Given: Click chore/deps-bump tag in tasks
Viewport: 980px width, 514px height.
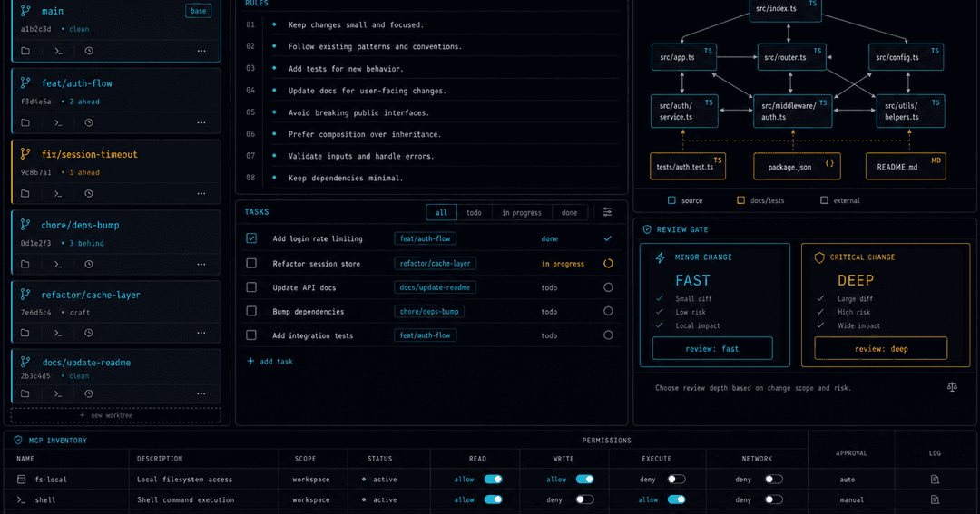Looking at the screenshot, I should tap(429, 311).
